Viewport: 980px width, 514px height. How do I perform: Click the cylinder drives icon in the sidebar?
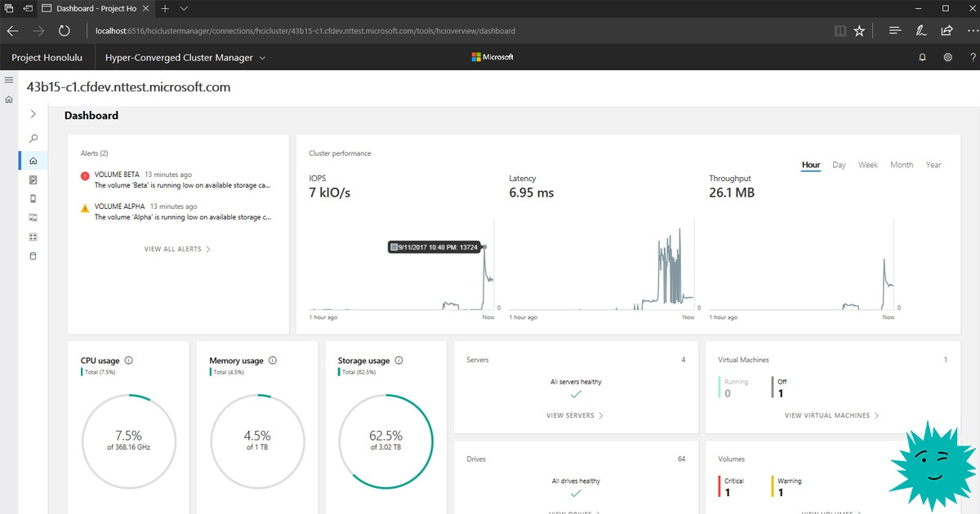33,255
